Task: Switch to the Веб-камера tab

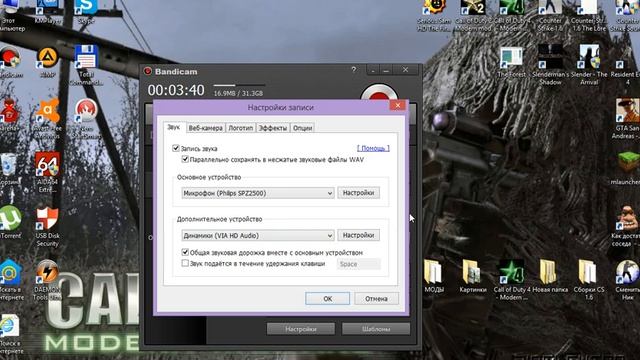Action: pos(205,128)
